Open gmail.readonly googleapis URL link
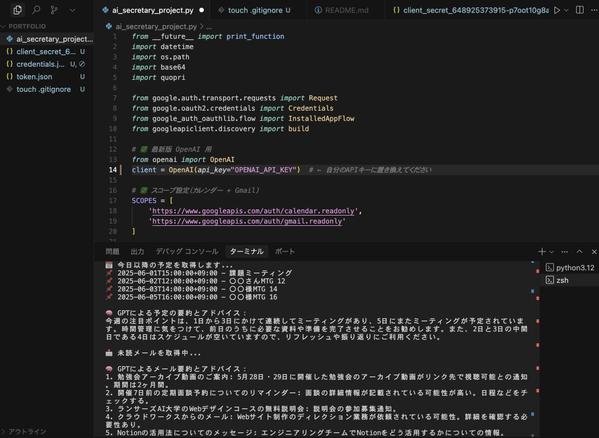This screenshot has width=599, height=438. (x=247, y=221)
